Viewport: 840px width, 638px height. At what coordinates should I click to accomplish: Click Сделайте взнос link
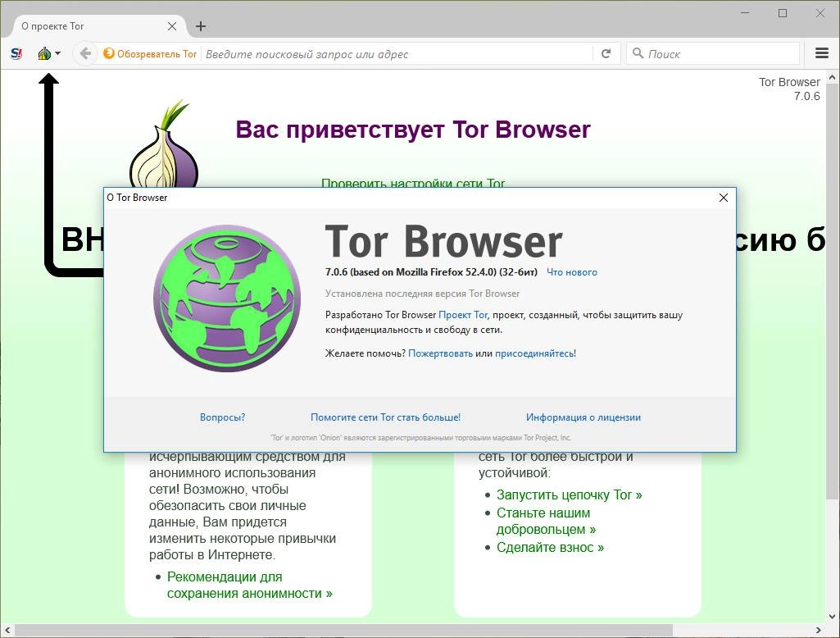pyautogui.click(x=550, y=548)
